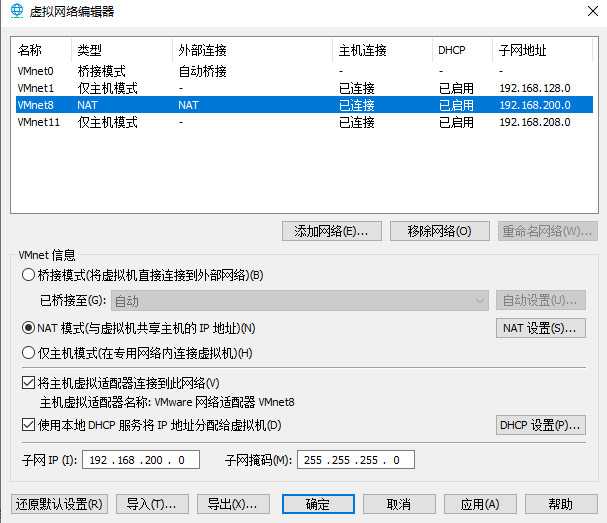607x523 pixels.
Task: Click 移除网络(O) button
Action: click(440, 231)
